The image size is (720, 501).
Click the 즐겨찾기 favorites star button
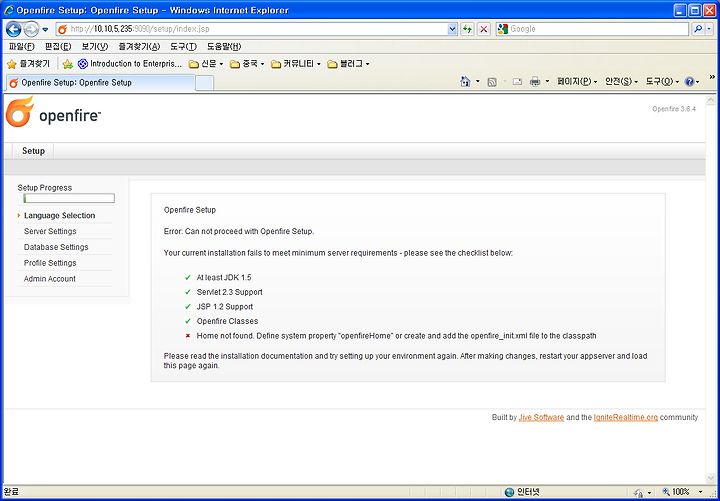point(28,64)
